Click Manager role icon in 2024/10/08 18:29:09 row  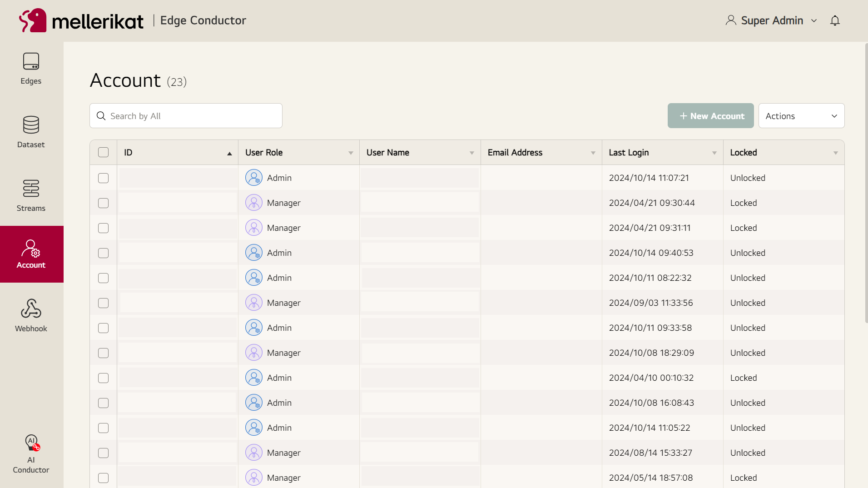(254, 353)
